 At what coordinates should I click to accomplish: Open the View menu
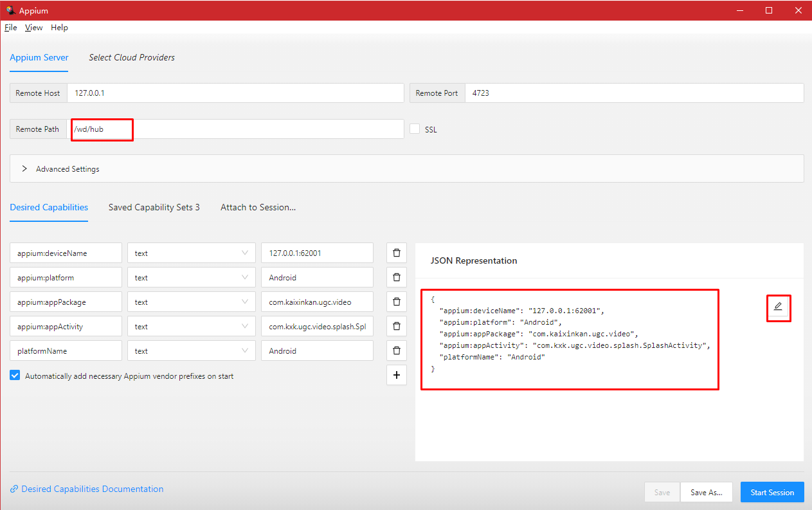[34, 28]
